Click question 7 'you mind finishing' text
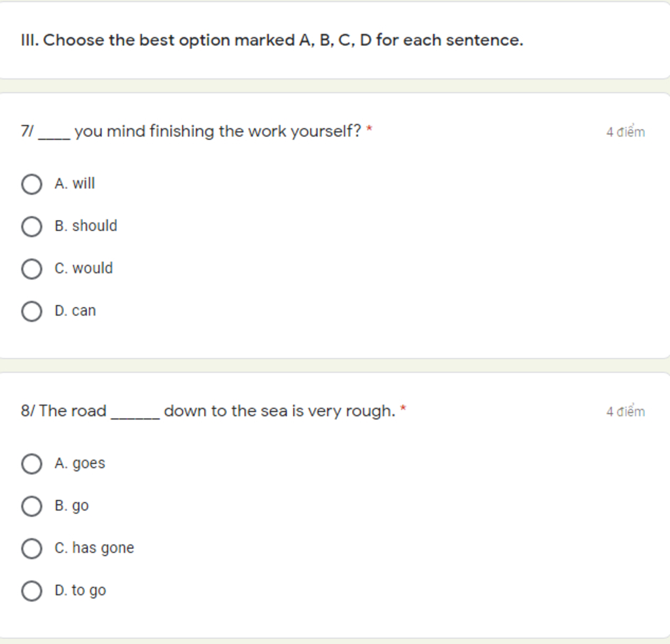 217,132
